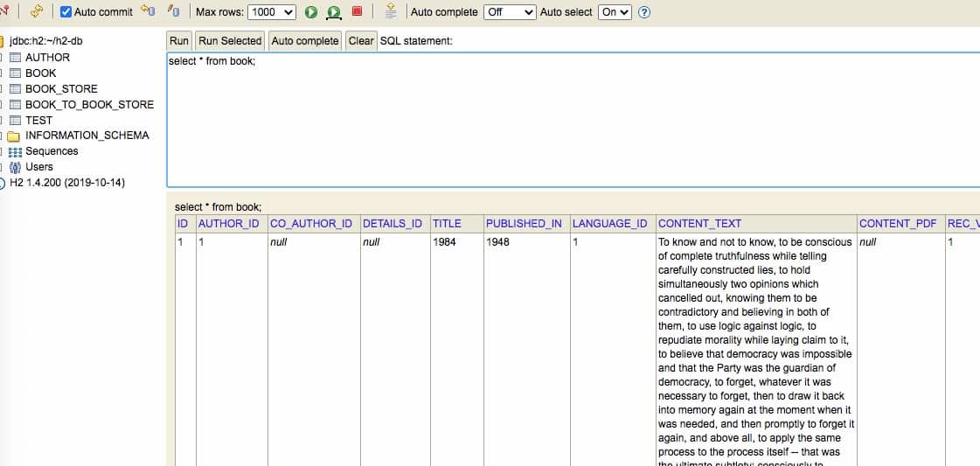This screenshot has height=466, width=980.
Task: Open the INFORMATION_SCHEMA folder
Action: [x=87, y=136]
